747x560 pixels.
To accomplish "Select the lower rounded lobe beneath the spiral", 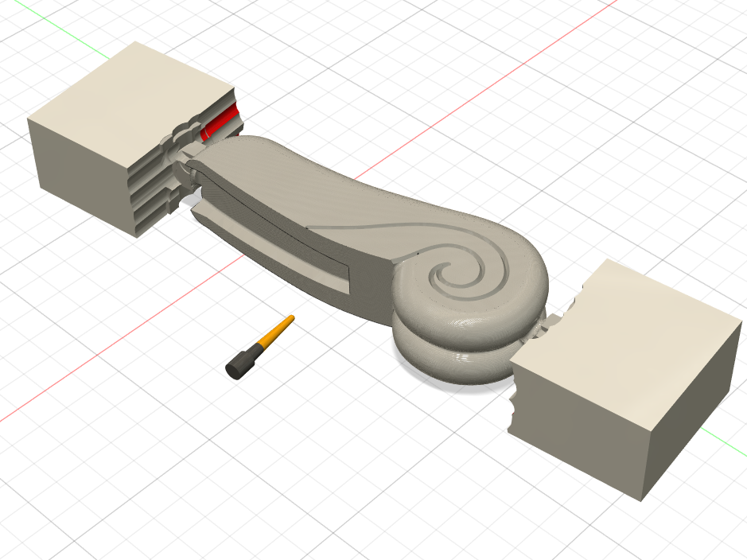I will click(x=453, y=354).
